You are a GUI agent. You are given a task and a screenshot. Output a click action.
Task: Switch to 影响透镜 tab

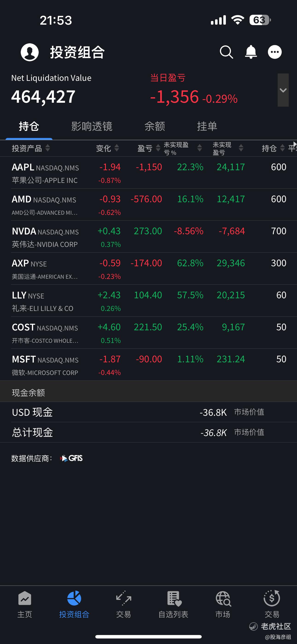(91, 126)
